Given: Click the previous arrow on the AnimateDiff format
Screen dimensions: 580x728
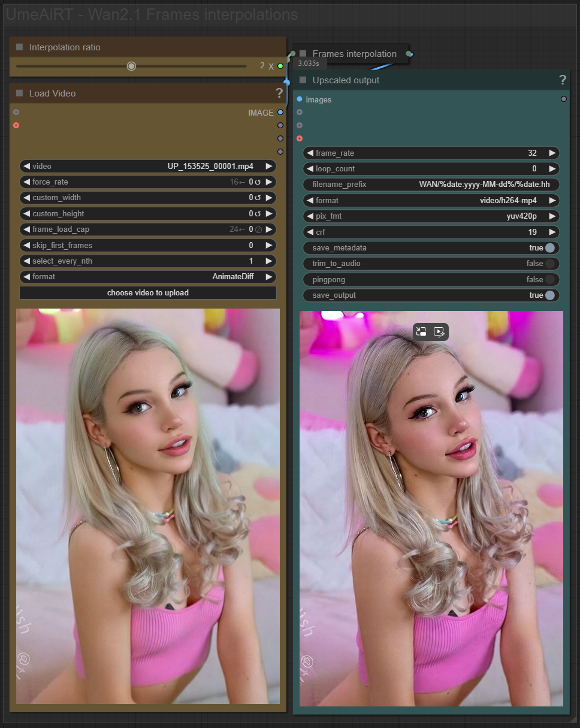Looking at the screenshot, I should tap(27, 276).
